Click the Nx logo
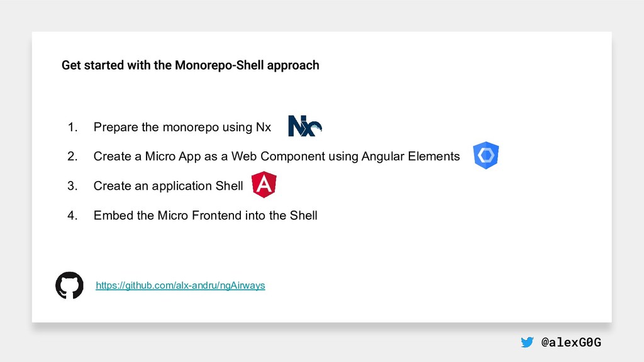Viewport: 644px width, 362px height. pos(305,126)
